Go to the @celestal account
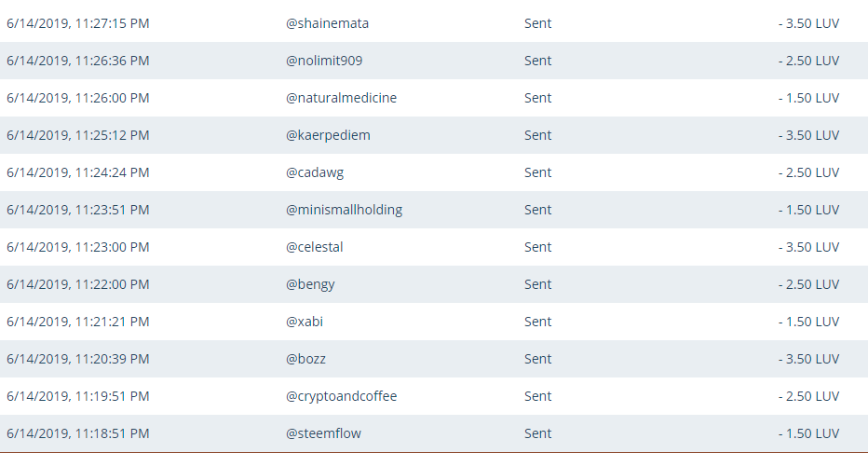The height and width of the screenshot is (453, 868). [314, 247]
